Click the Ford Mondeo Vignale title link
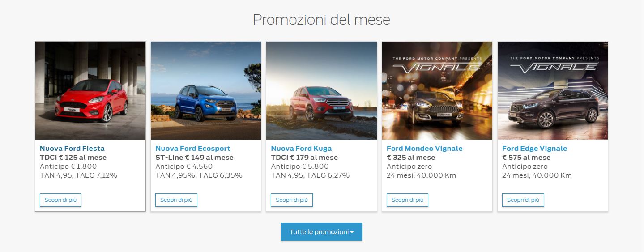Image resolution: width=644 pixels, height=252 pixels. (x=425, y=148)
